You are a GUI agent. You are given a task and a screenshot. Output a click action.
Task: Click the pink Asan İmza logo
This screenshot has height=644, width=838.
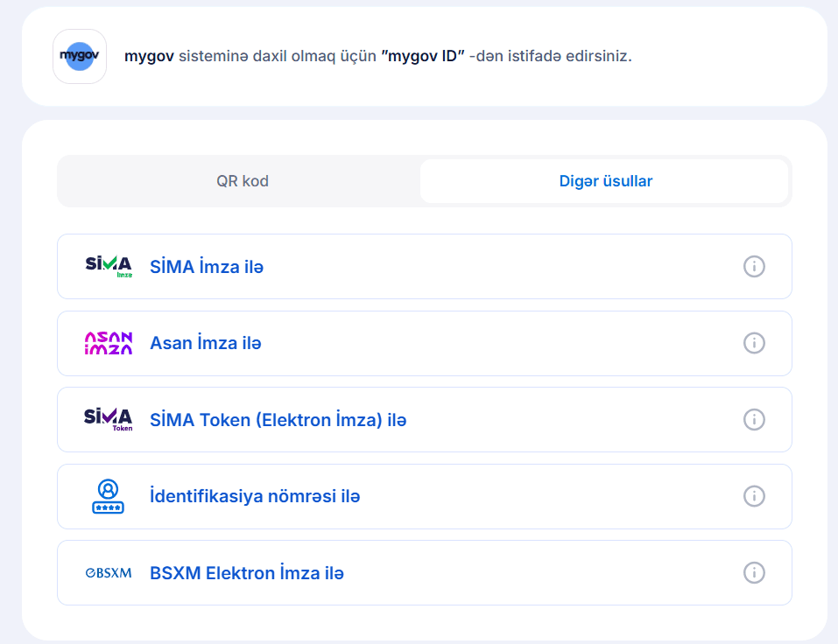pos(109,343)
